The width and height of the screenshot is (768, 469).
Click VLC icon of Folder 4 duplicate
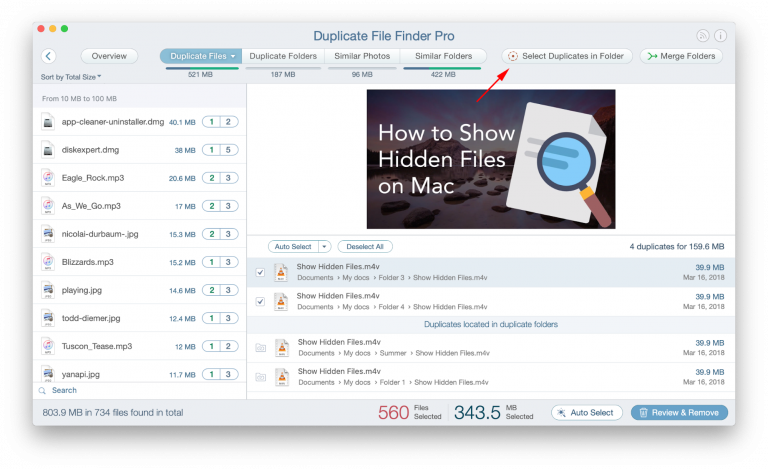click(x=281, y=302)
